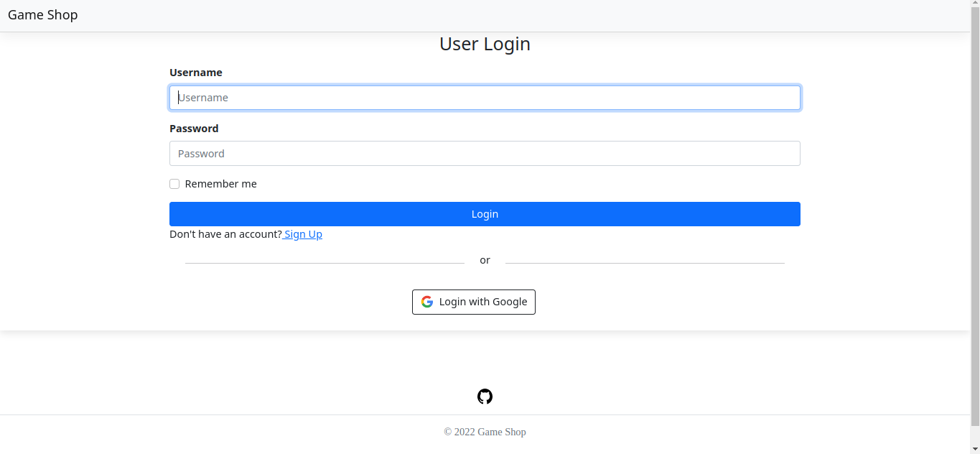This screenshot has width=980, height=454.
Task: Click the Google logo icon
Action: pos(427,302)
